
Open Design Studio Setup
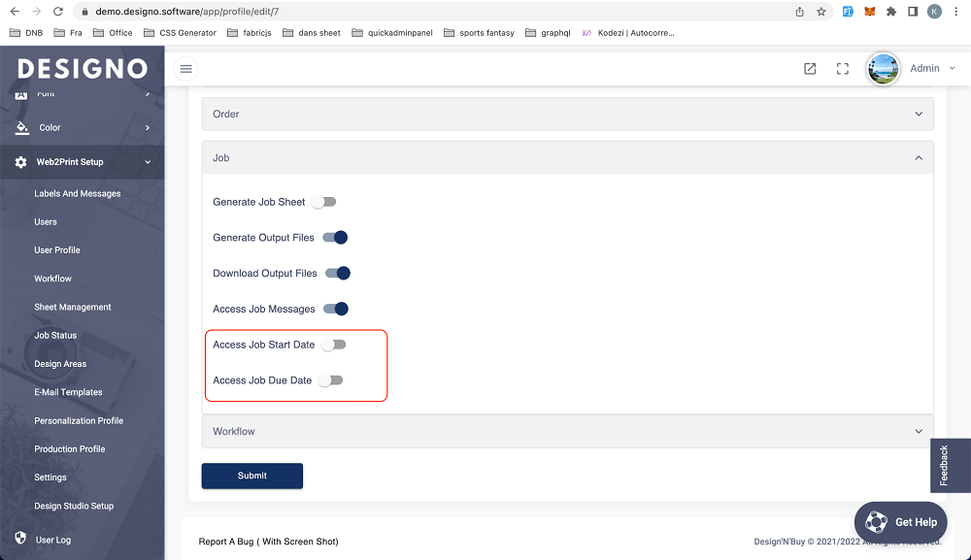pos(74,507)
